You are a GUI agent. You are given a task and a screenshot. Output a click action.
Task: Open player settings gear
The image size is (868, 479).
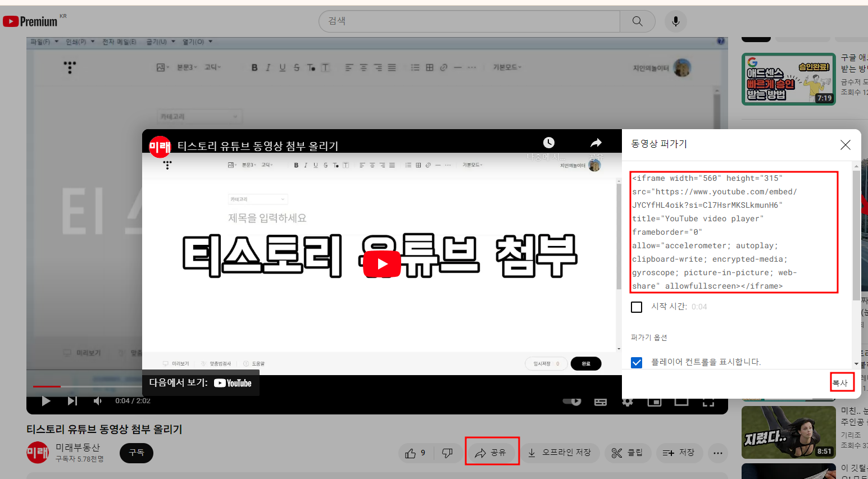coord(628,402)
